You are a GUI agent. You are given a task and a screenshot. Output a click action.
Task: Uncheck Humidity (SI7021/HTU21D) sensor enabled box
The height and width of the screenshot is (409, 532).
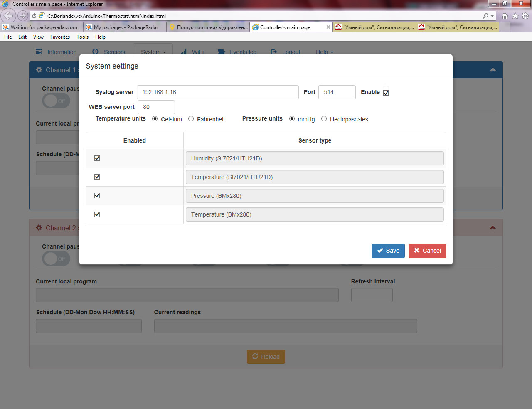click(x=97, y=158)
